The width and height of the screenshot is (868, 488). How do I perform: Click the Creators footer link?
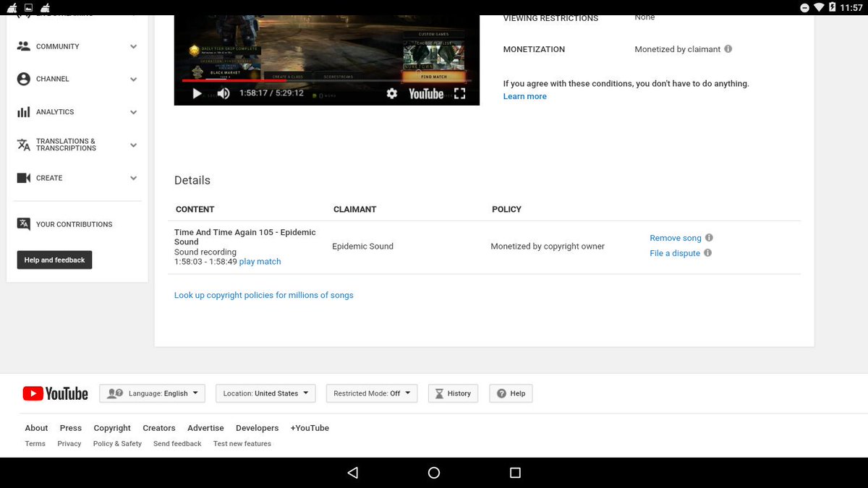[x=159, y=428]
